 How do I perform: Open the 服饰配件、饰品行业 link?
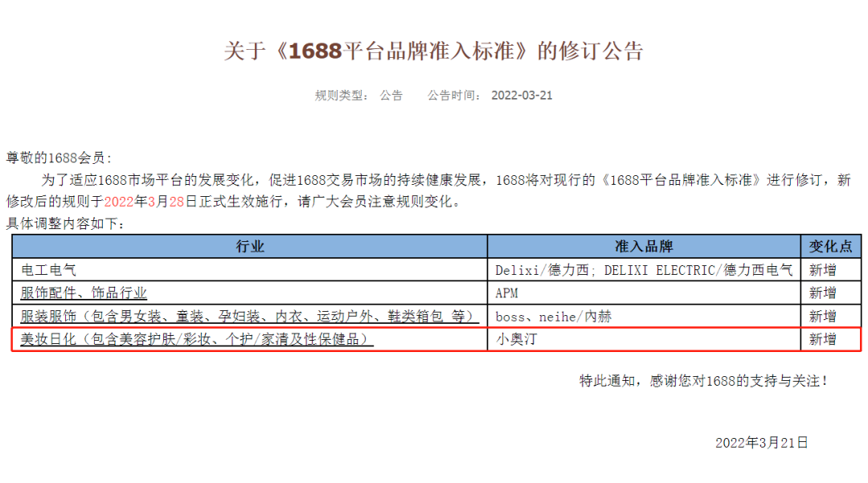coord(84,293)
